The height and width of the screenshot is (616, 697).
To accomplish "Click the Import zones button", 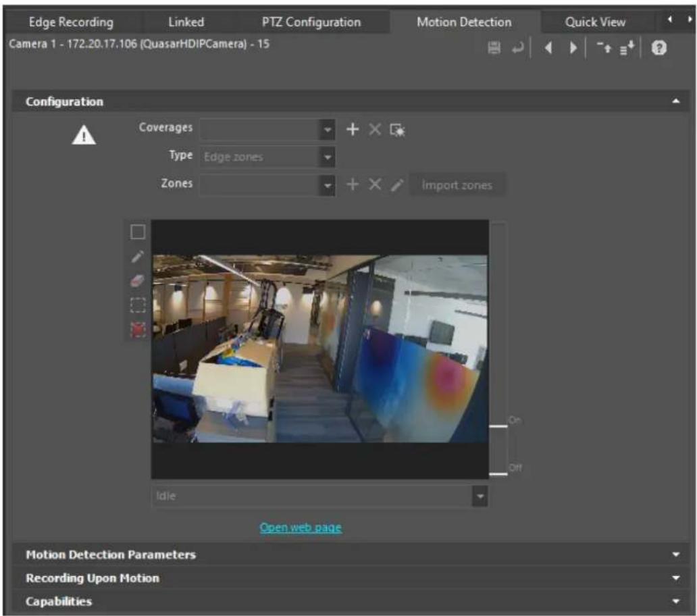I will 457,185.
